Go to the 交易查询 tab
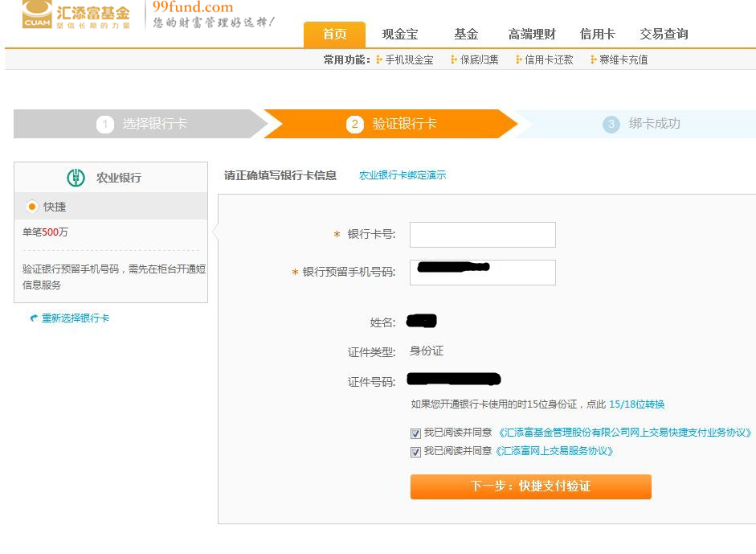The height and width of the screenshot is (554, 756). click(x=664, y=34)
